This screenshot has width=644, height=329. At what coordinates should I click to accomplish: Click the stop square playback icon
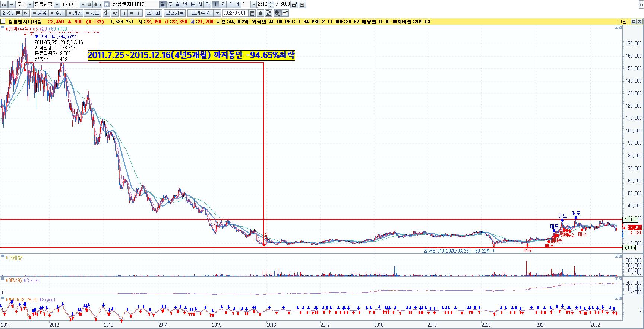[132, 13]
